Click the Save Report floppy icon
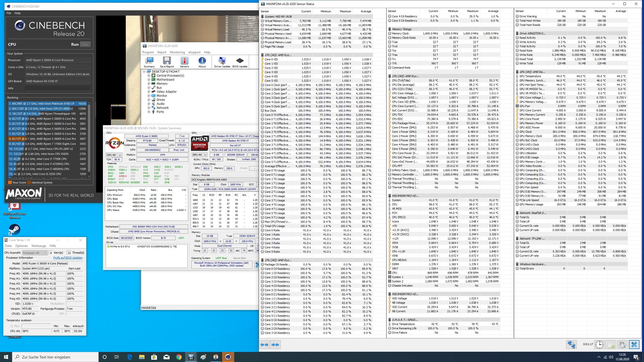This screenshot has height=362, width=644. pyautogui.click(x=167, y=62)
